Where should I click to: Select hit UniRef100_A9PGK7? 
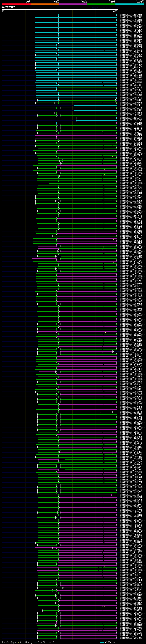point(131,30)
